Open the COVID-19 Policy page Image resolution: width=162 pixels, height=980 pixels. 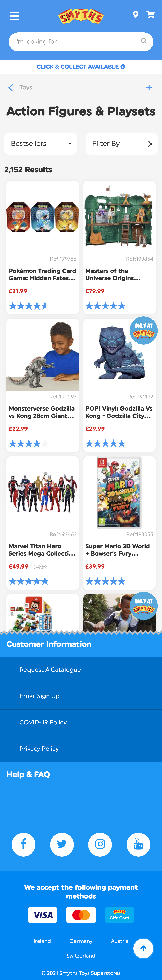pyautogui.click(x=43, y=722)
